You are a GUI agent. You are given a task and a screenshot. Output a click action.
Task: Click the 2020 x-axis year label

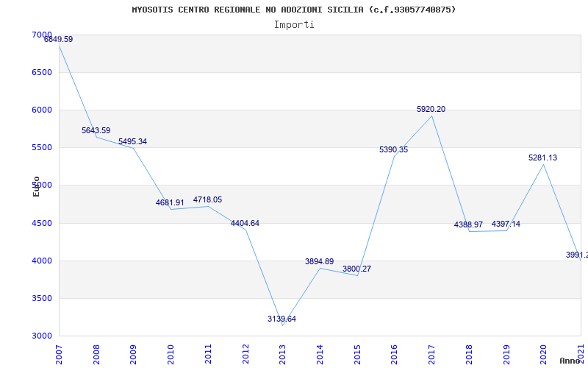544,355
